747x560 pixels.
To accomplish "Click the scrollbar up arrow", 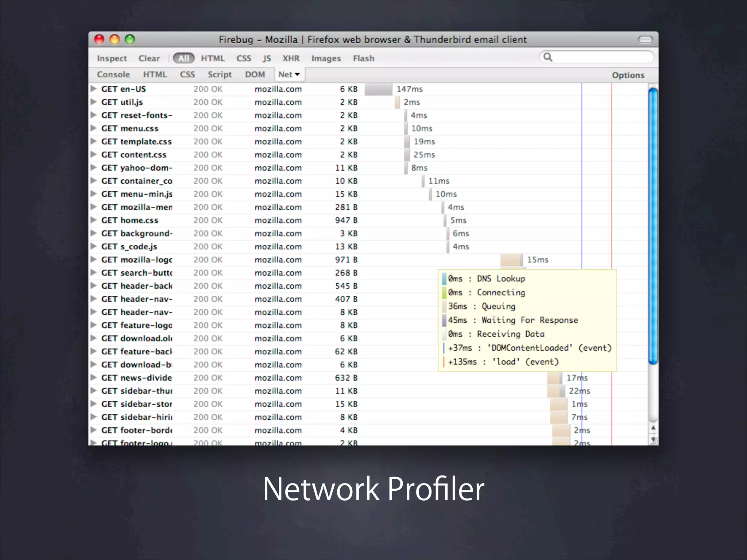I will tap(653, 427).
